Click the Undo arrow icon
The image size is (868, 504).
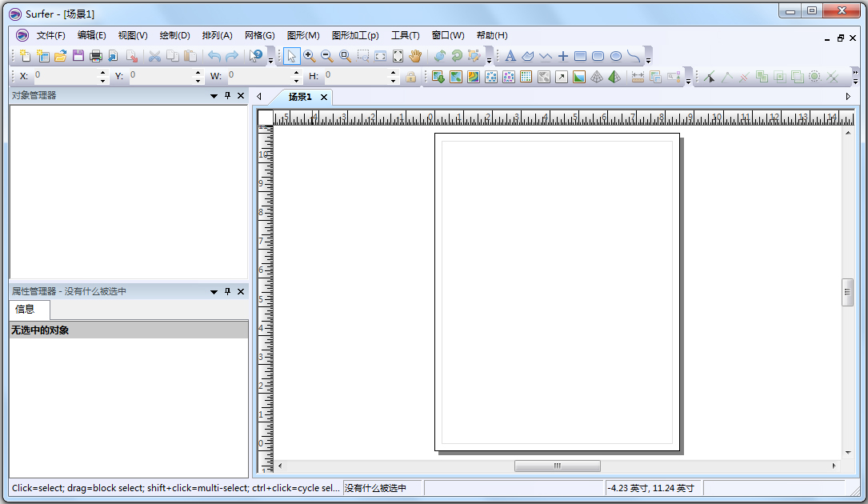214,55
